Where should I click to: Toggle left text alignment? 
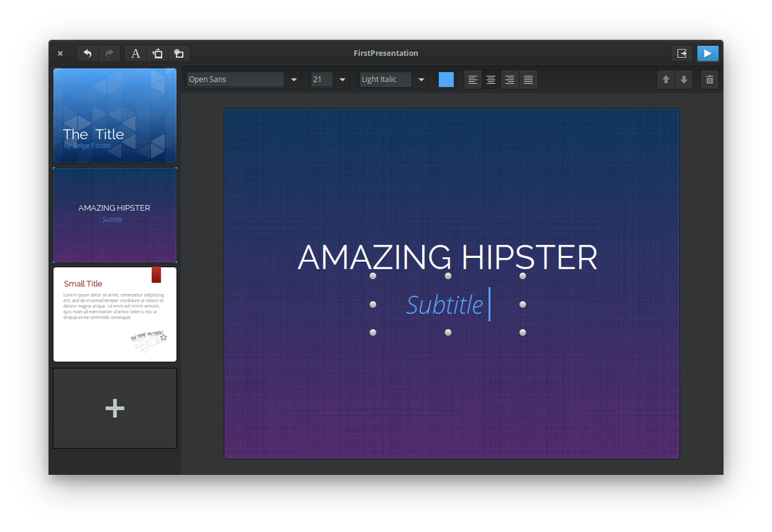coord(473,80)
